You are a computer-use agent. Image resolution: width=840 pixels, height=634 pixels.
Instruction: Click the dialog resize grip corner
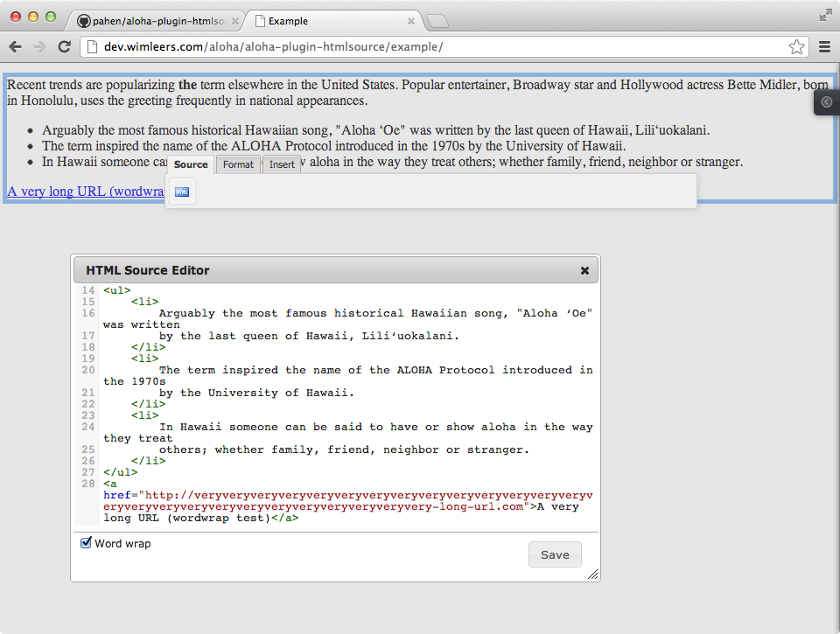tap(592, 575)
